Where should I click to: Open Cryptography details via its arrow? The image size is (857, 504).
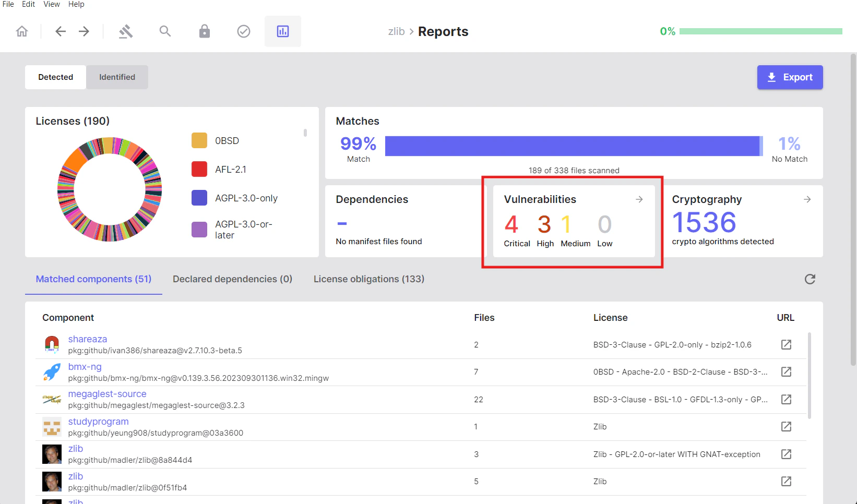pyautogui.click(x=807, y=199)
